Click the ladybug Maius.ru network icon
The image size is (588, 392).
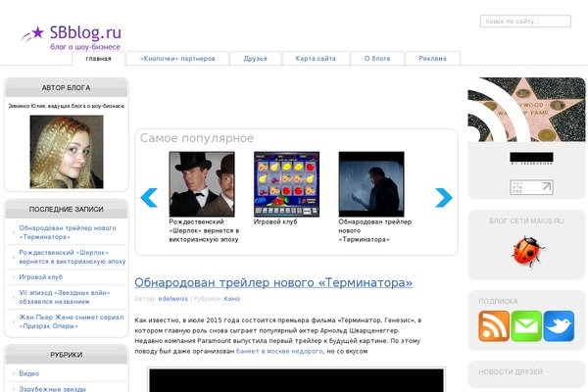(527, 252)
